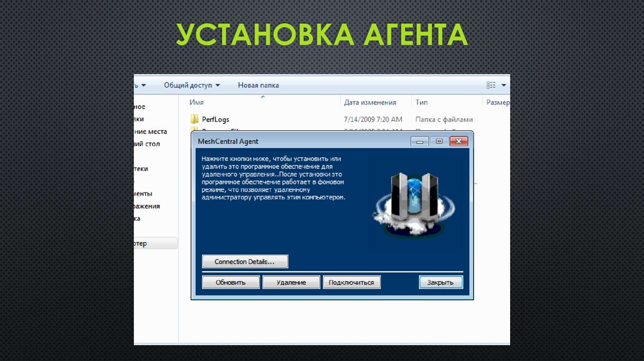Image resolution: width=644 pixels, height=361 pixels.
Task: Close MeshCentral Agent with red X
Action: coord(458,142)
